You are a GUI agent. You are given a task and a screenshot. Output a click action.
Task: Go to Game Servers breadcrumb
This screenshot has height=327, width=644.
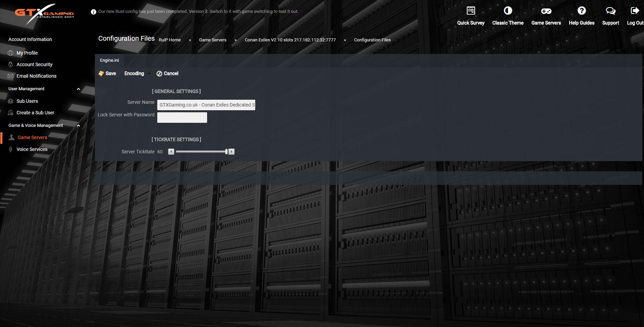coord(213,40)
